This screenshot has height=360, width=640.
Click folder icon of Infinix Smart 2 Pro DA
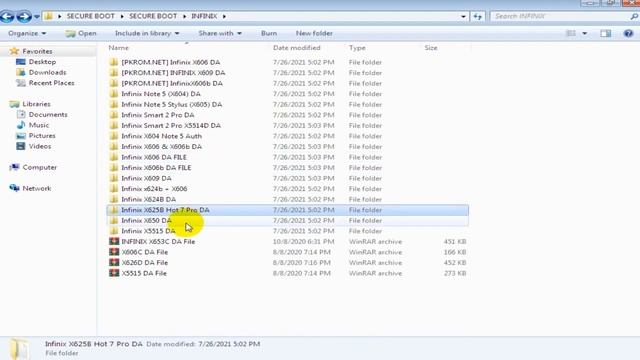114,115
